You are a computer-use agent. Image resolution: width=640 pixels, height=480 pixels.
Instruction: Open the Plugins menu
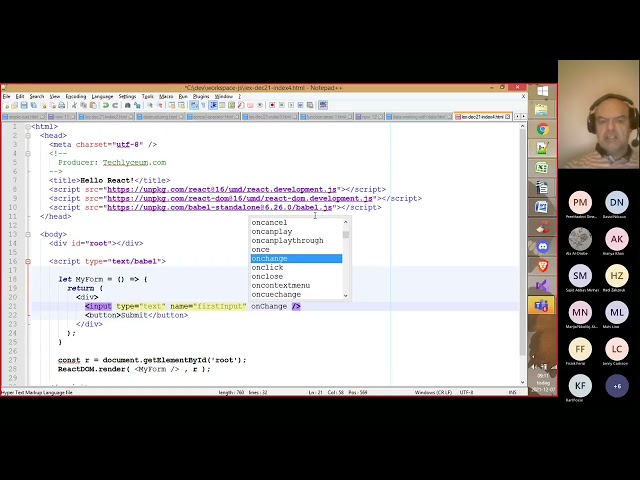tap(201, 96)
